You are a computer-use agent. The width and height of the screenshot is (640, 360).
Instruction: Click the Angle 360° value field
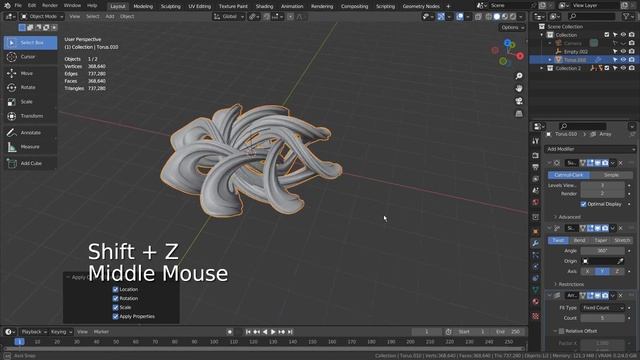coord(602,251)
